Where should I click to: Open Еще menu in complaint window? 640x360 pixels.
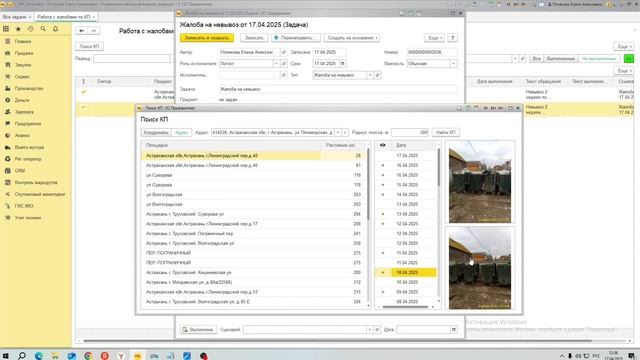(434, 38)
